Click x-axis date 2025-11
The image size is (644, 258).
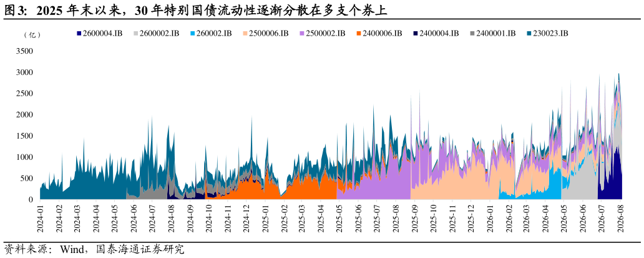tap(451, 220)
